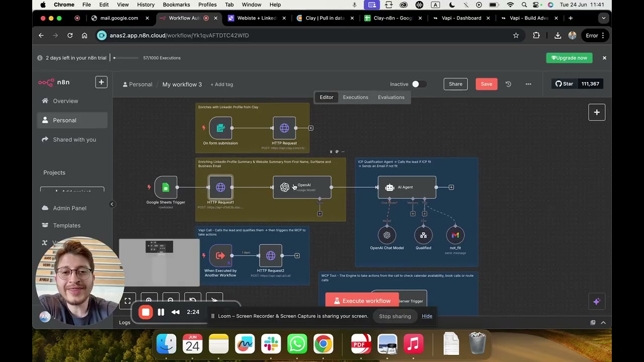View workflow history

coord(508,84)
